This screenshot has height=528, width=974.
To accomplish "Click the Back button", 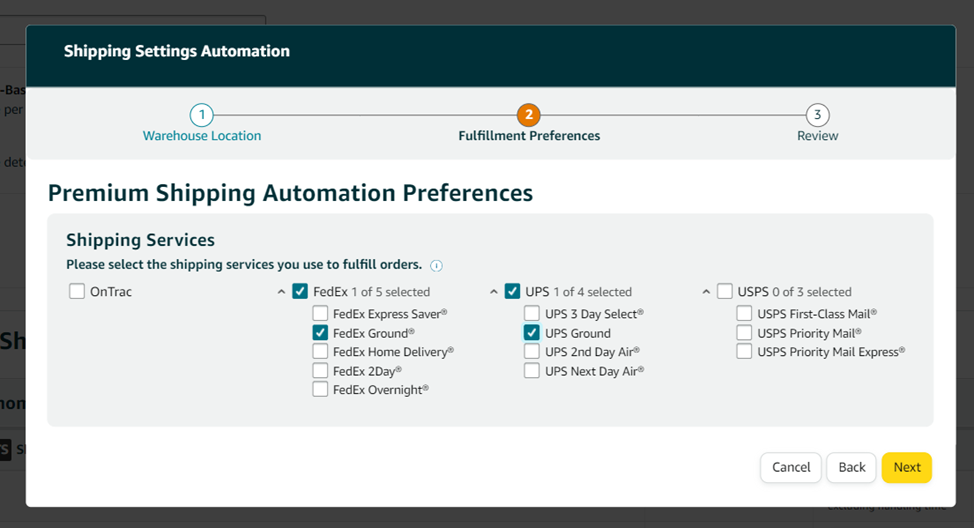I will pos(851,467).
